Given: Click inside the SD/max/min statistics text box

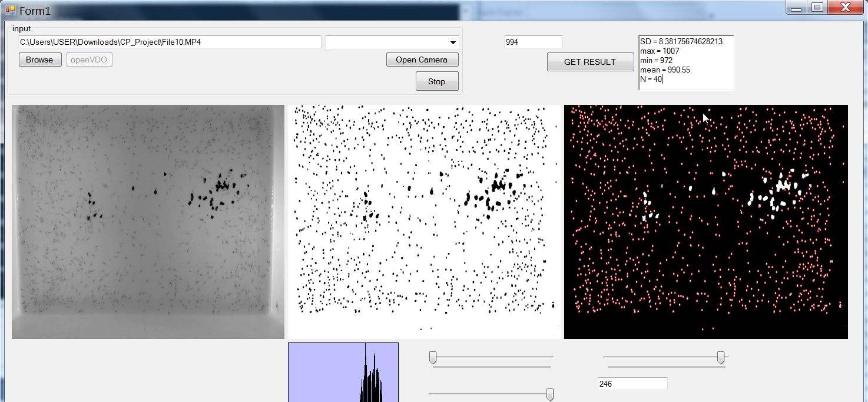Looking at the screenshot, I should pos(685,62).
